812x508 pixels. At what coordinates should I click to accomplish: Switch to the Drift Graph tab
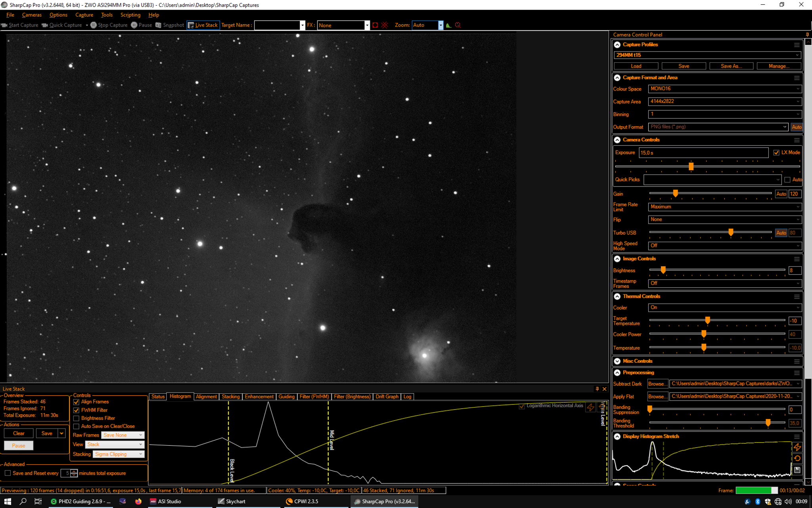[387, 396]
